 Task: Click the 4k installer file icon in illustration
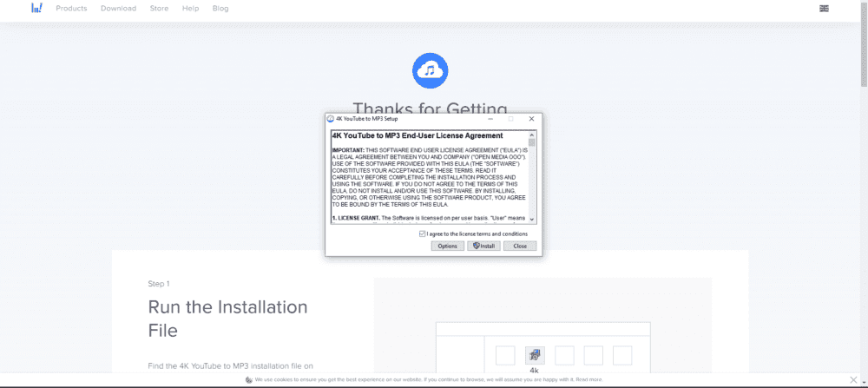coord(535,355)
